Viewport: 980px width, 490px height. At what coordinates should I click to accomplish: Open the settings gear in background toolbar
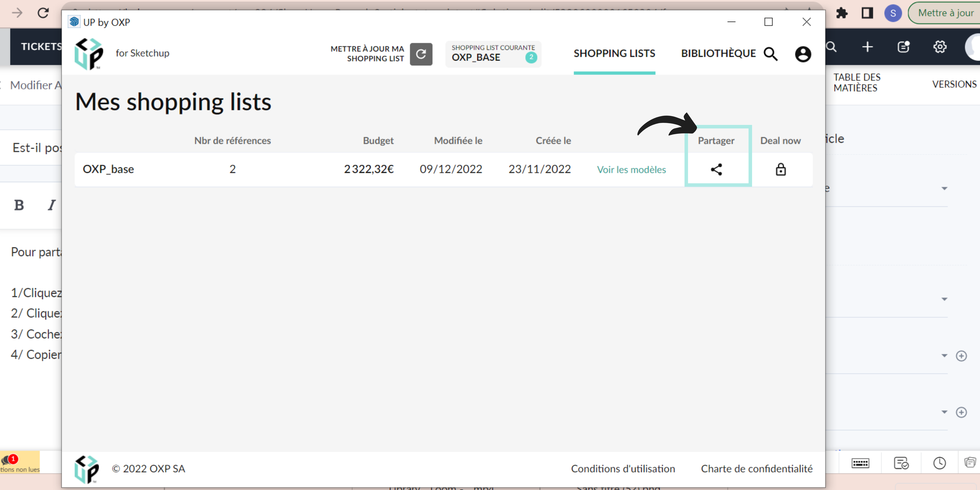tap(940, 47)
